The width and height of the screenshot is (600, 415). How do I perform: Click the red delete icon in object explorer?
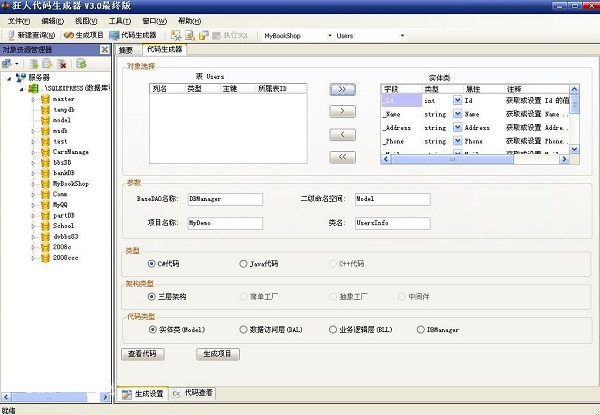61,64
